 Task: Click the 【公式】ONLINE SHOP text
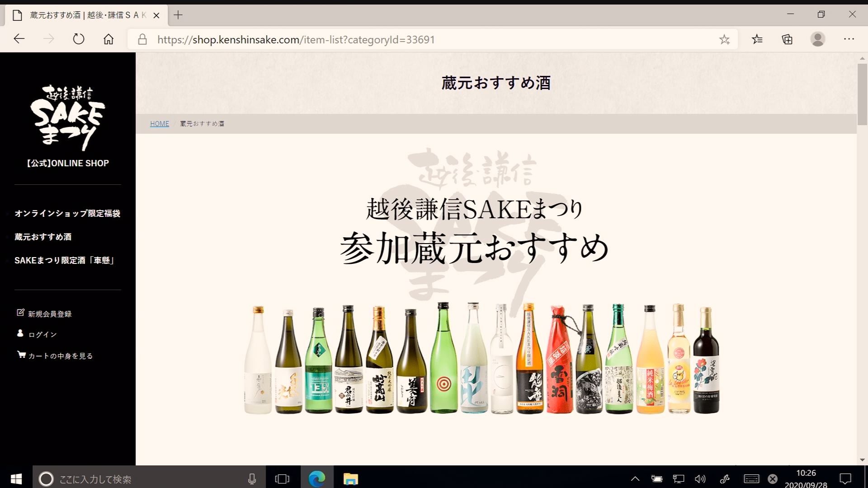pyautogui.click(x=67, y=163)
